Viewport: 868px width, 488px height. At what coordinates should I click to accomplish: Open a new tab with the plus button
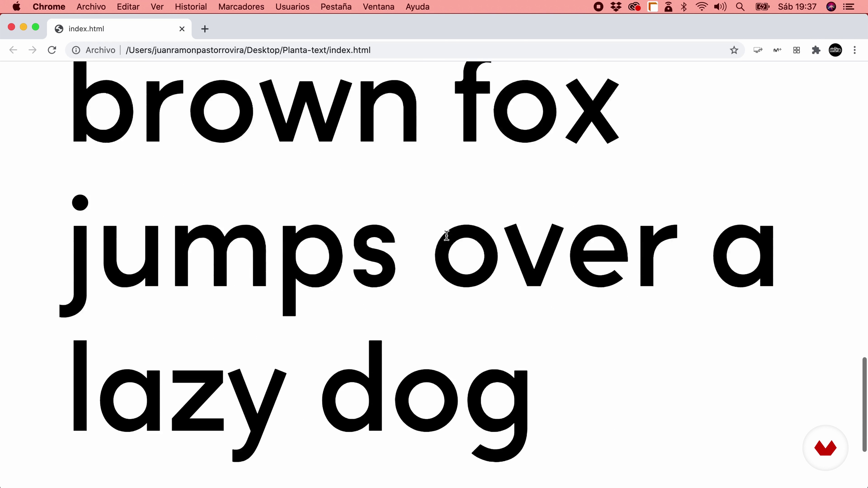205,29
